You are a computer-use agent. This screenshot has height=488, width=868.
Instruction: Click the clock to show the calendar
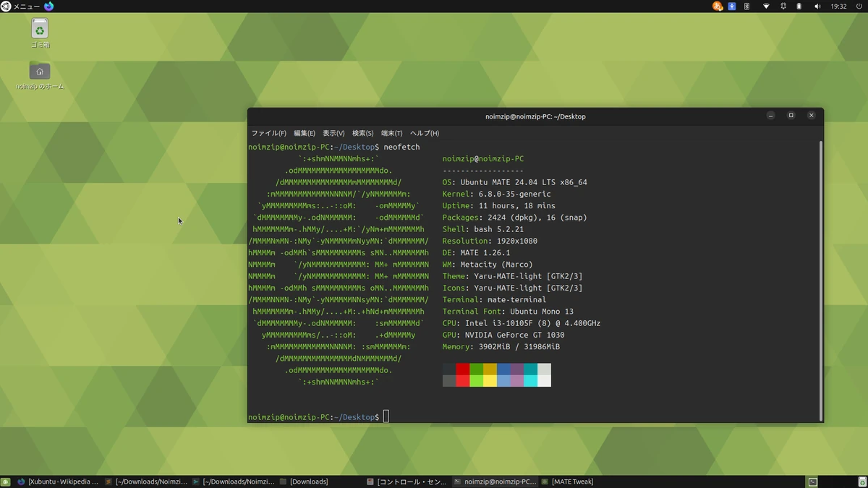pos(838,6)
